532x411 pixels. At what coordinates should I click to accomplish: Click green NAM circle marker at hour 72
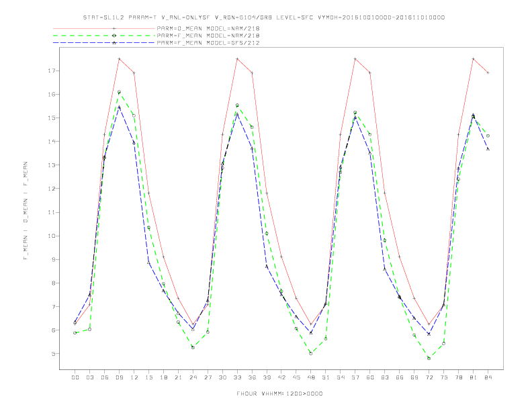[x=429, y=358]
